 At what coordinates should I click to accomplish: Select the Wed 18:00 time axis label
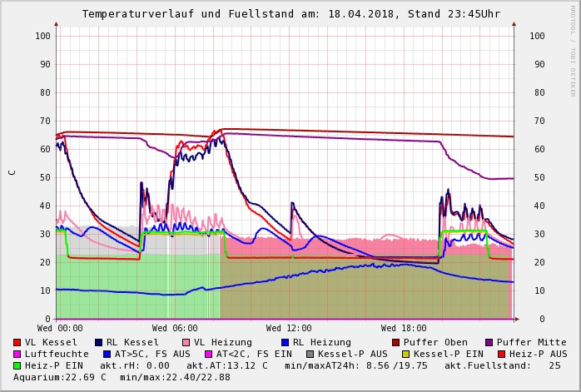pos(404,329)
